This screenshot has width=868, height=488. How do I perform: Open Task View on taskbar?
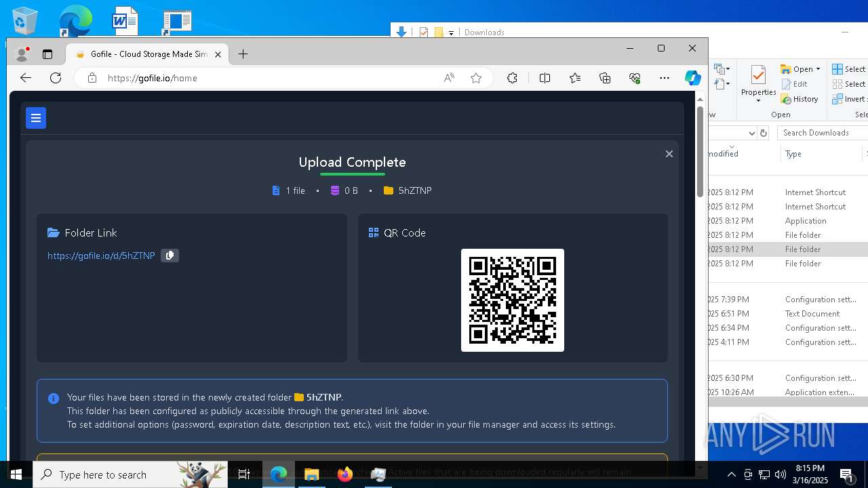click(244, 474)
